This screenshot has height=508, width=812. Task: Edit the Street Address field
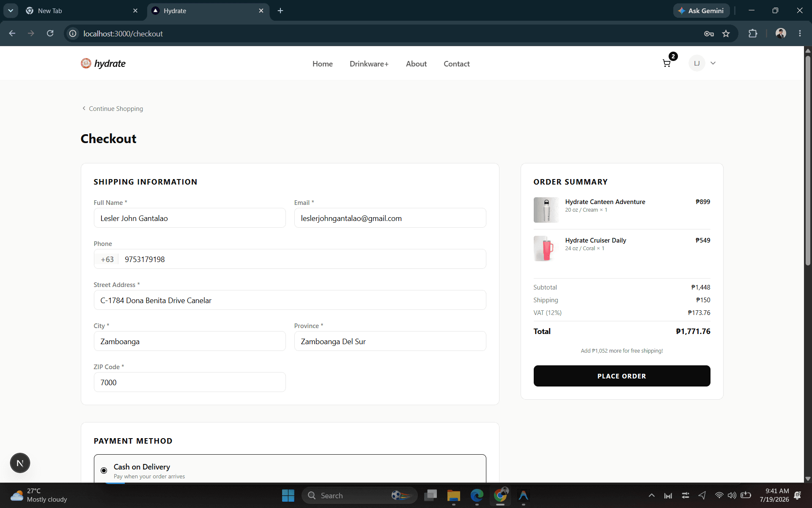click(x=290, y=300)
